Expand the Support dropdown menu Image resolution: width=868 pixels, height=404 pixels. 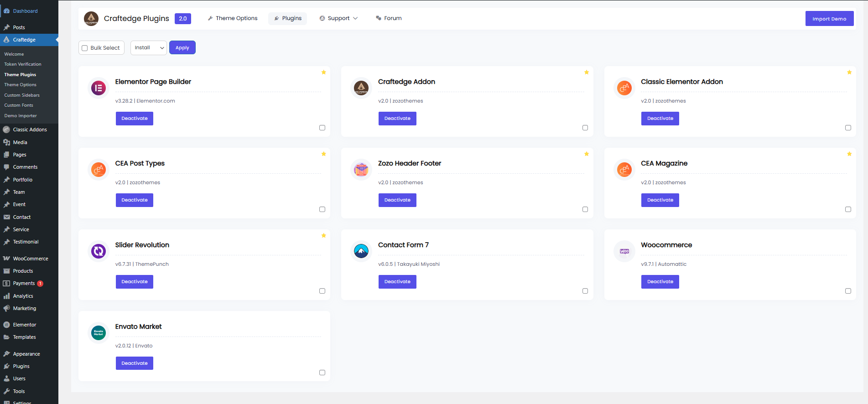[x=339, y=19]
